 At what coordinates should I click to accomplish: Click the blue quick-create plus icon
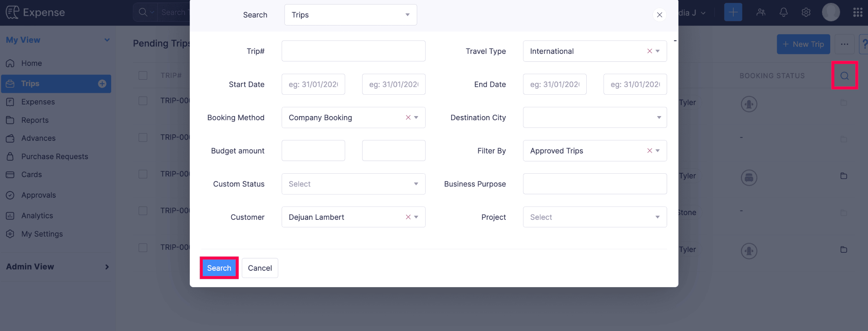pyautogui.click(x=733, y=12)
